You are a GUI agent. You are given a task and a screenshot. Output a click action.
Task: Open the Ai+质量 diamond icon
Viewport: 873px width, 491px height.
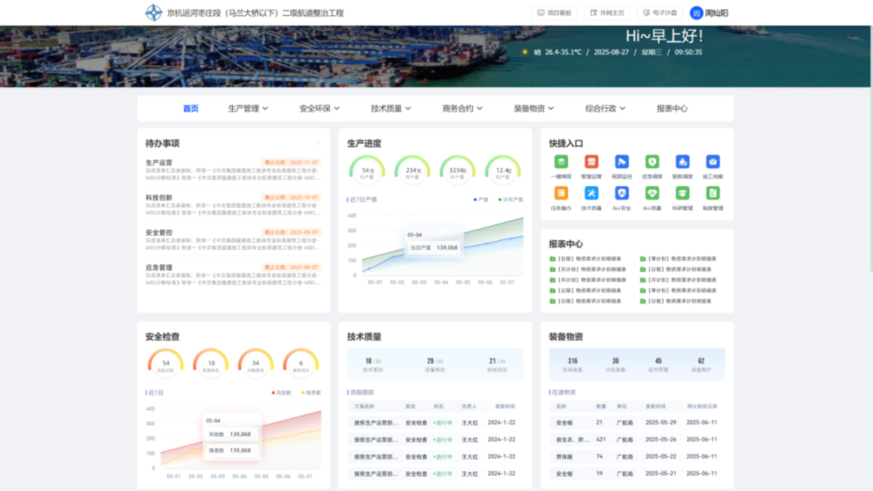pyautogui.click(x=652, y=193)
